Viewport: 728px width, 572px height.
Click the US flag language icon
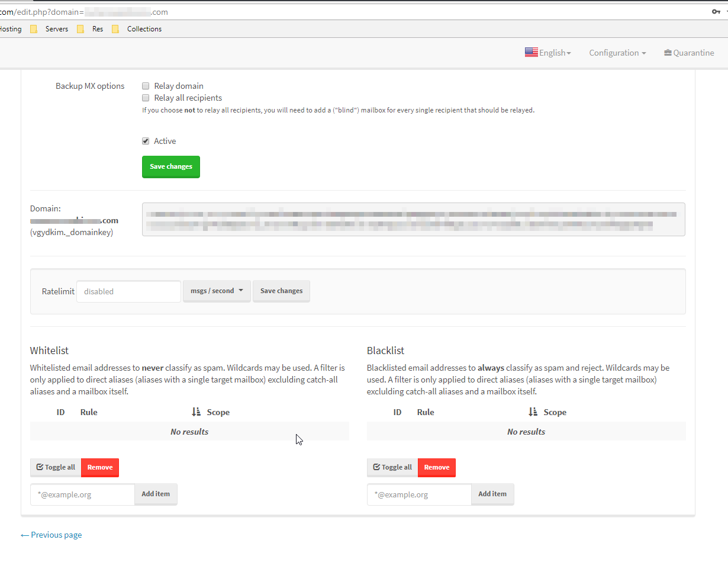[531, 52]
